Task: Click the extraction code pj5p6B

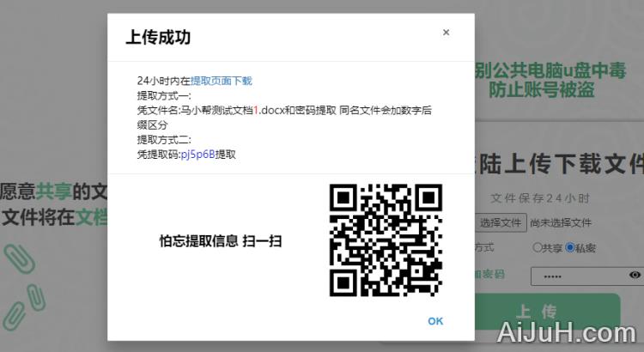Action: point(197,155)
